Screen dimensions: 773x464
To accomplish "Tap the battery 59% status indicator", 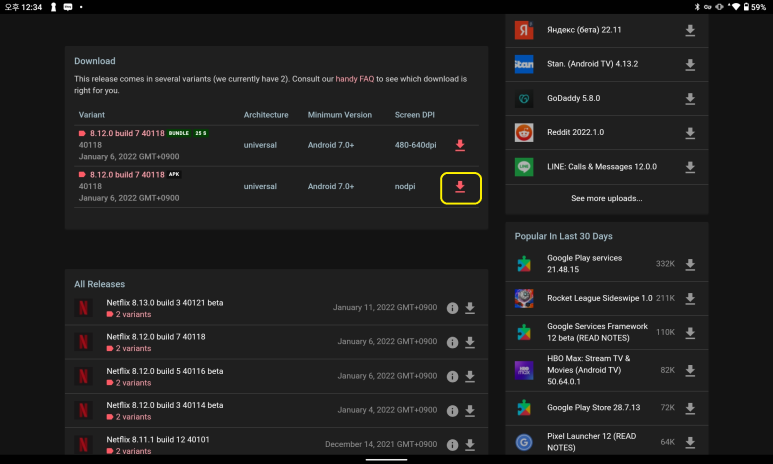I will [754, 7].
